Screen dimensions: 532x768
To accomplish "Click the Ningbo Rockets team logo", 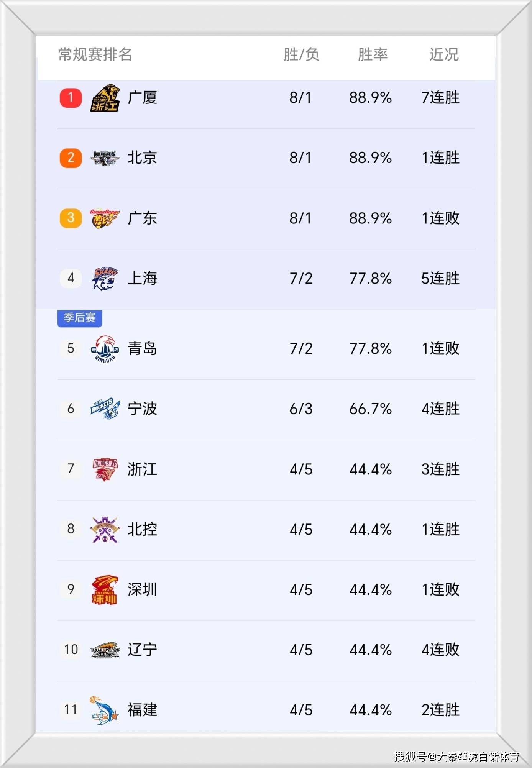I will 105,409.
